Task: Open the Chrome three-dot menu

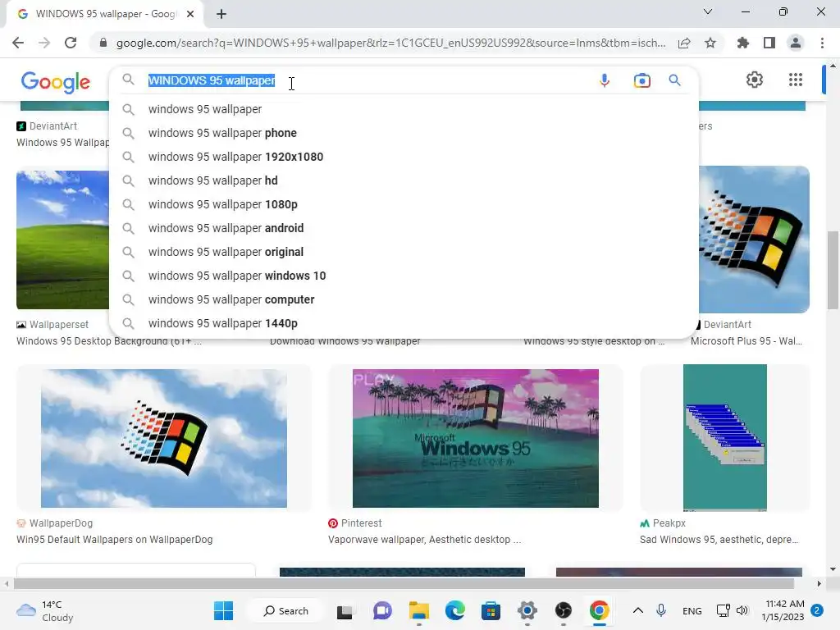Action: pyautogui.click(x=822, y=43)
